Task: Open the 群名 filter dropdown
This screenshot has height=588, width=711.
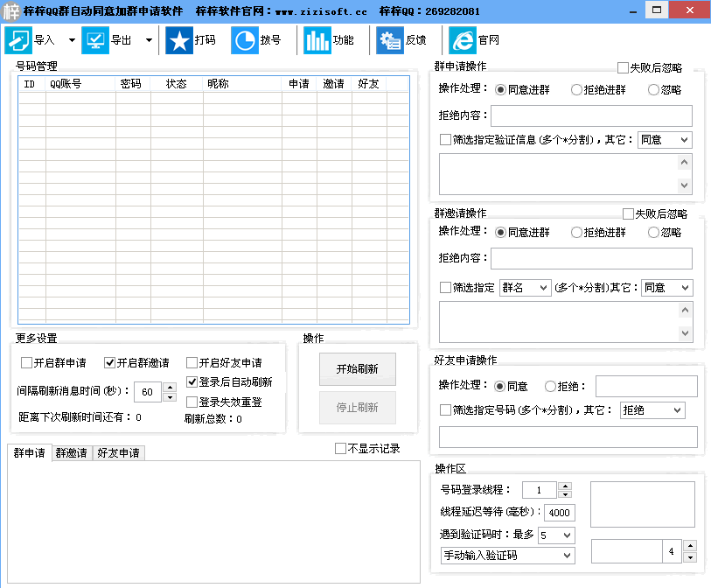Action: (x=525, y=288)
